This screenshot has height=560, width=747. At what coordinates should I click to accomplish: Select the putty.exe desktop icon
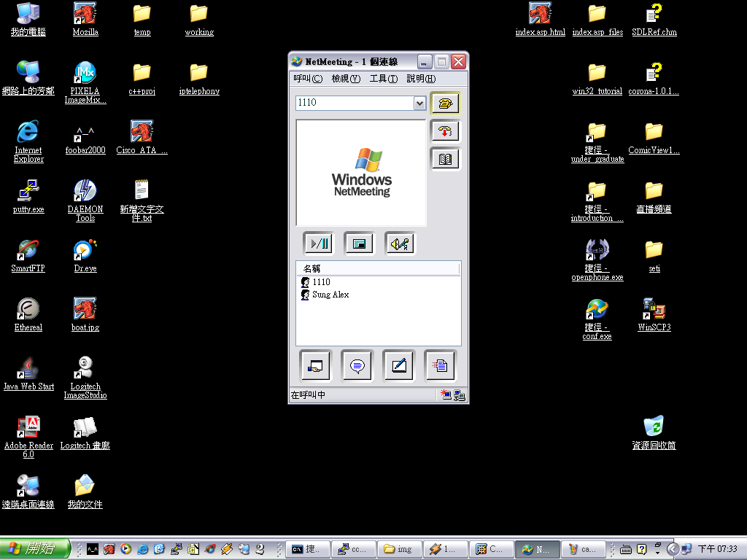(x=28, y=197)
